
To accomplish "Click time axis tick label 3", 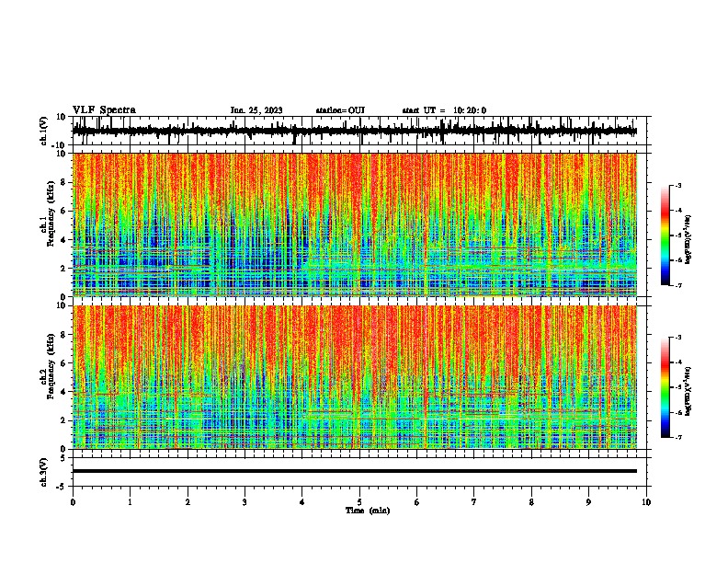I will point(245,502).
